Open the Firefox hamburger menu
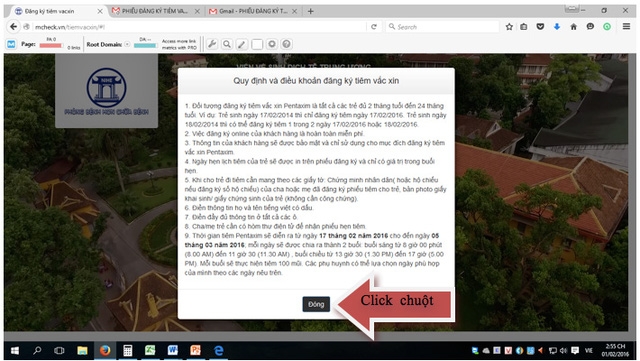 (626, 27)
